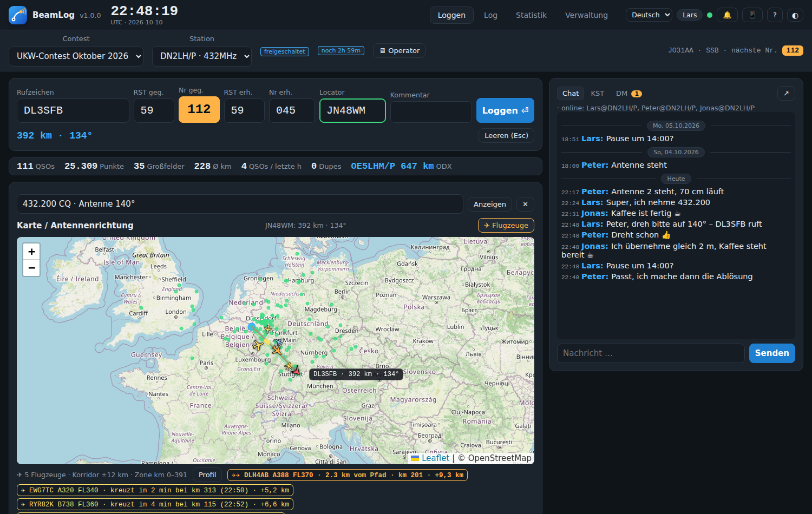Click the Operator button

pyautogui.click(x=399, y=51)
